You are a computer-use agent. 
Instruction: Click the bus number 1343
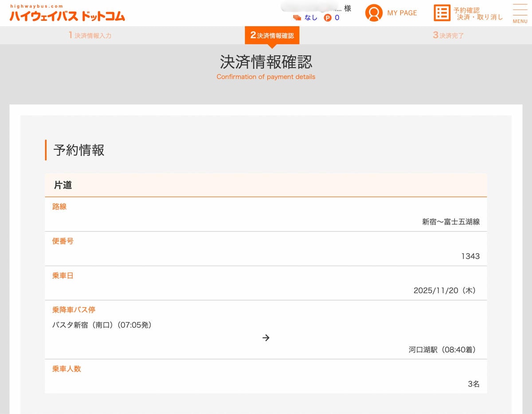(x=470, y=256)
